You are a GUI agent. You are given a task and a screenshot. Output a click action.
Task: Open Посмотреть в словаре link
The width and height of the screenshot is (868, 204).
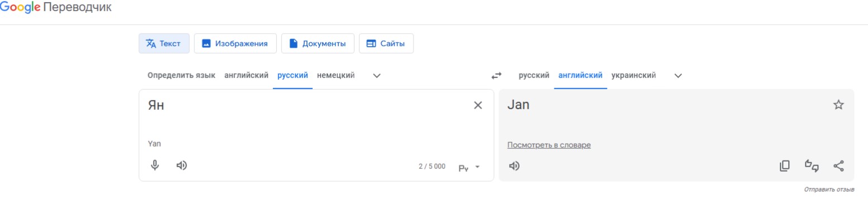549,145
